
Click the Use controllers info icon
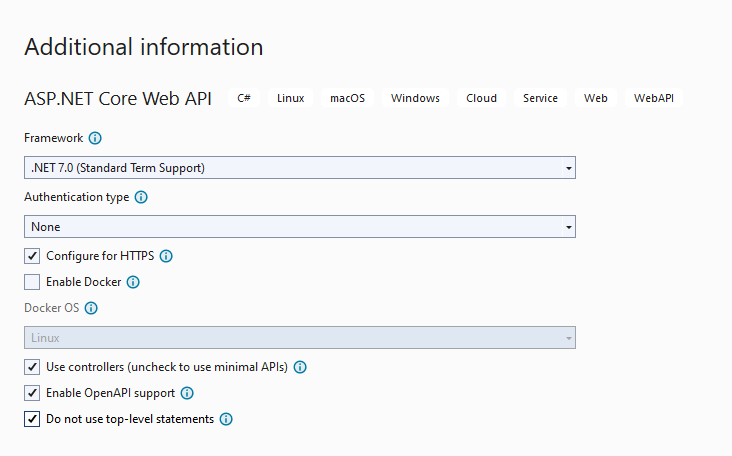coord(300,367)
